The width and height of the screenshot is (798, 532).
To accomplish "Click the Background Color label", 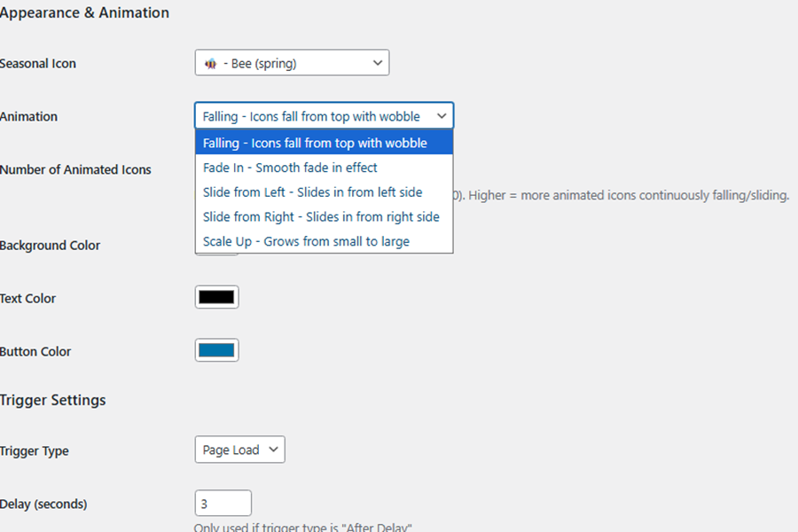I will 50,246.
